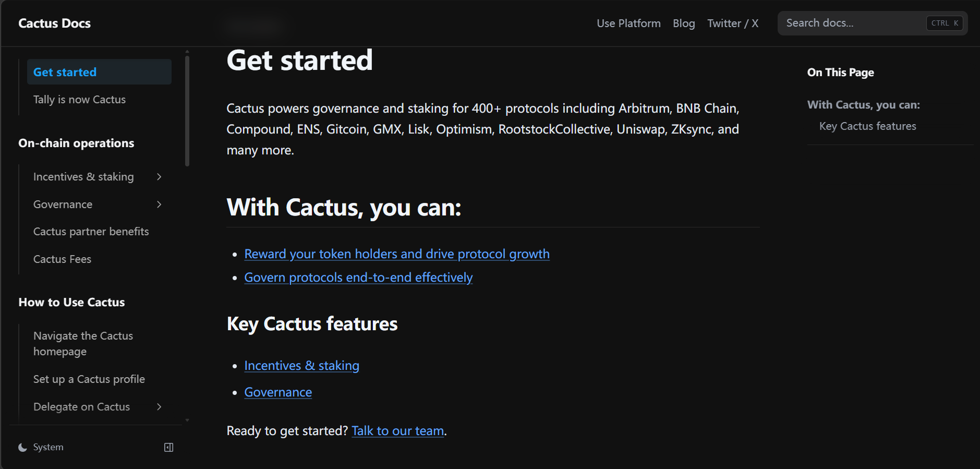Click the How to Use Cactus heading
The image size is (980, 469).
pos(71,303)
